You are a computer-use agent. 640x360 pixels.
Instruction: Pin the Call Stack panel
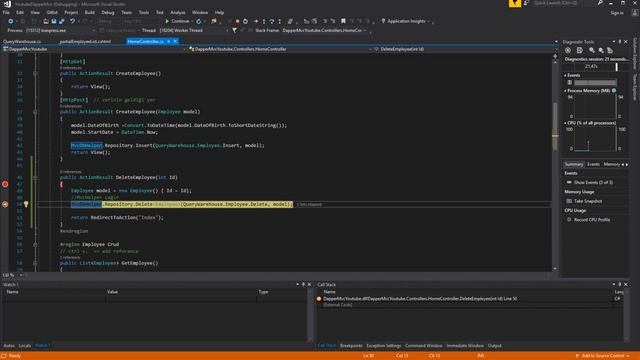pos(620,284)
